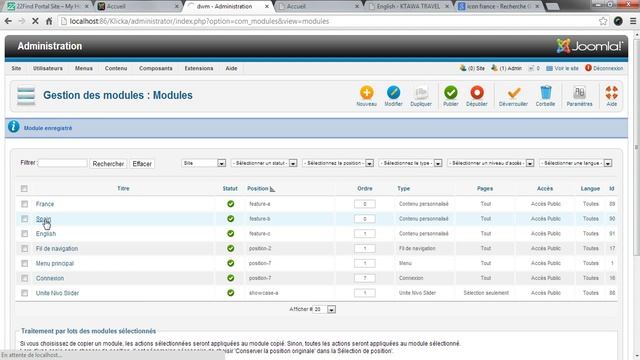This screenshot has height=360, width=640.
Task: Open the Extensions menu
Action: point(199,68)
